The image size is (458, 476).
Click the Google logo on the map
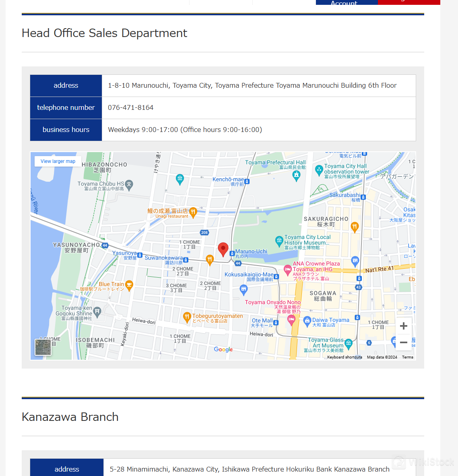[223, 349]
